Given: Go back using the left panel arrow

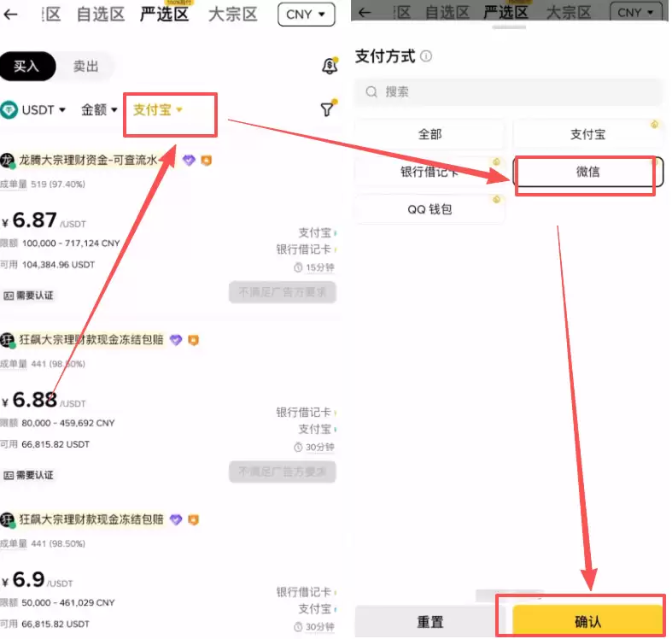Looking at the screenshot, I should pyautogui.click(x=10, y=15).
